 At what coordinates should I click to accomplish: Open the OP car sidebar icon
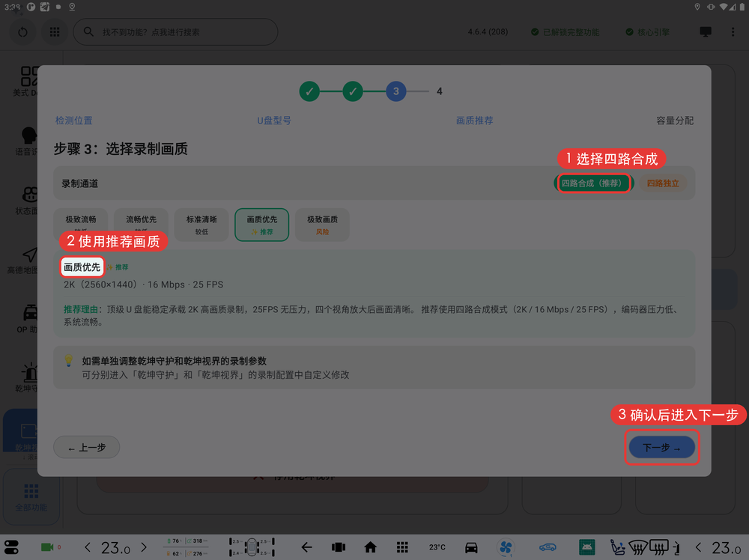(30, 313)
